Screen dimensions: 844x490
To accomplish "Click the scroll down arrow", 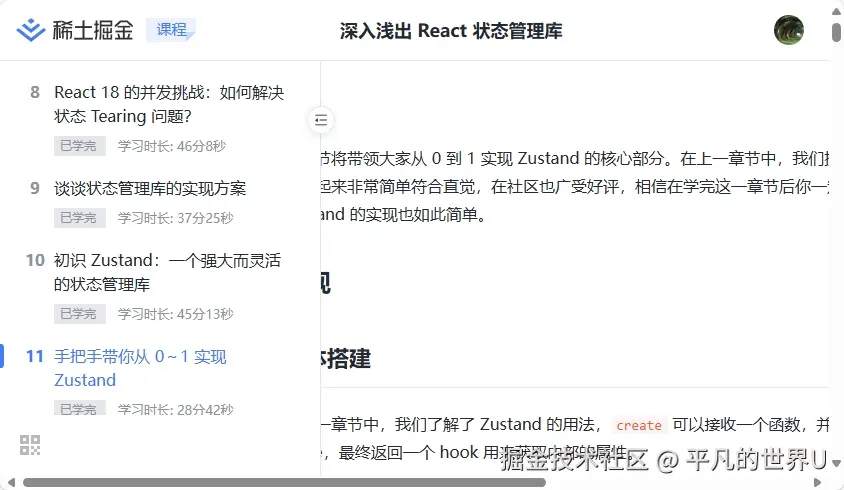I will (x=836, y=464).
